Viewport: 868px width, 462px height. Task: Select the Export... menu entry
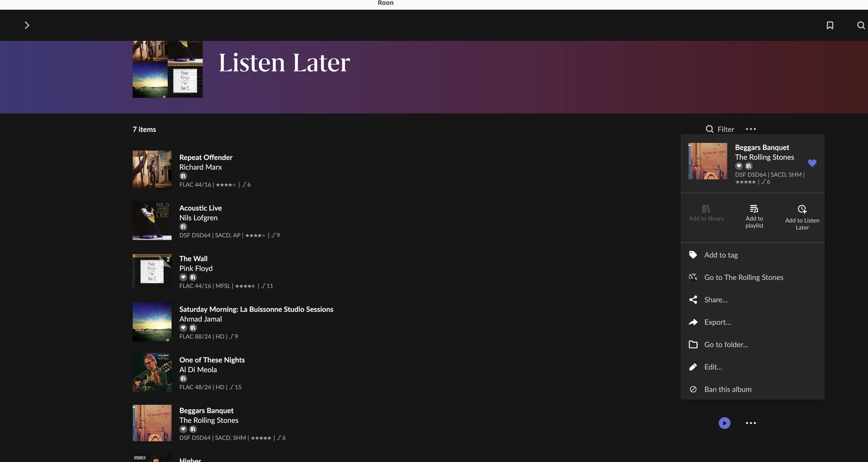point(752,322)
